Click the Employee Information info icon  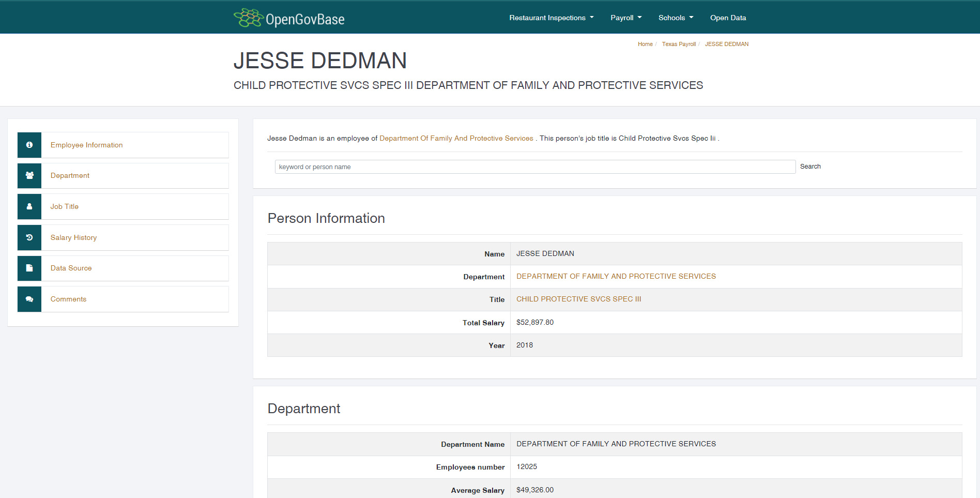(x=29, y=145)
